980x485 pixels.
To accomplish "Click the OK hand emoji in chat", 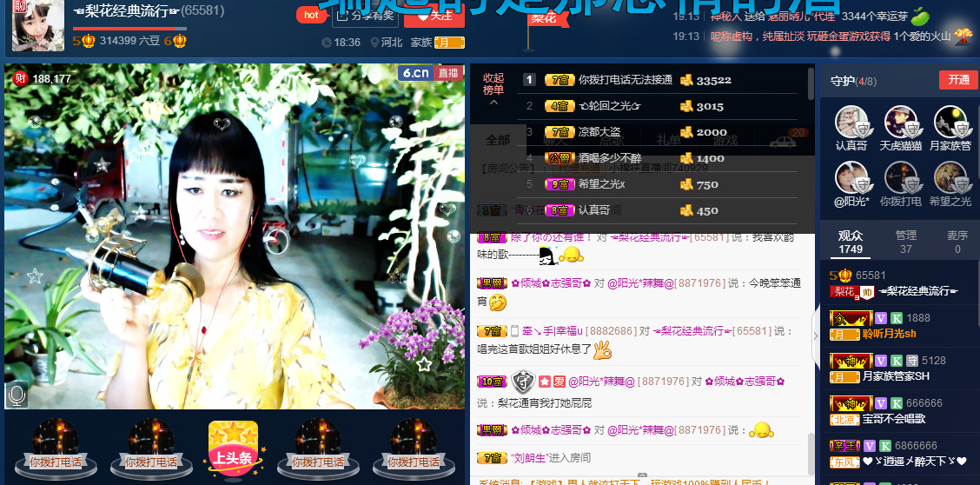I will coord(602,350).
